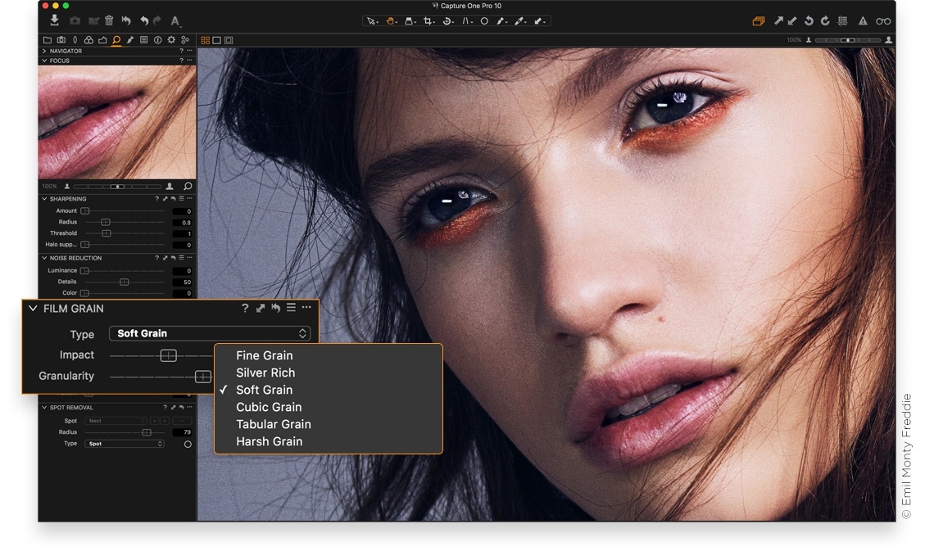Click the Film Grain reset arrow icon
This screenshot has height=560, width=934.
tap(276, 309)
